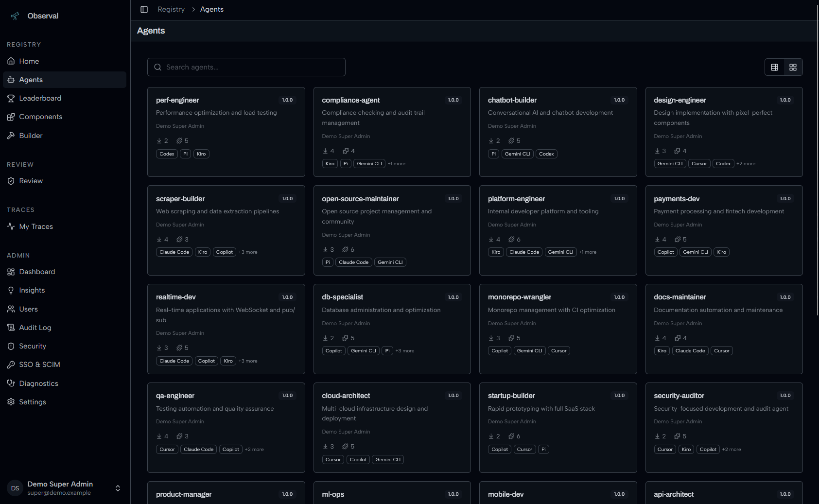Click the download icon on perf-engineer card
Image resolution: width=819 pixels, height=504 pixels.
159,141
